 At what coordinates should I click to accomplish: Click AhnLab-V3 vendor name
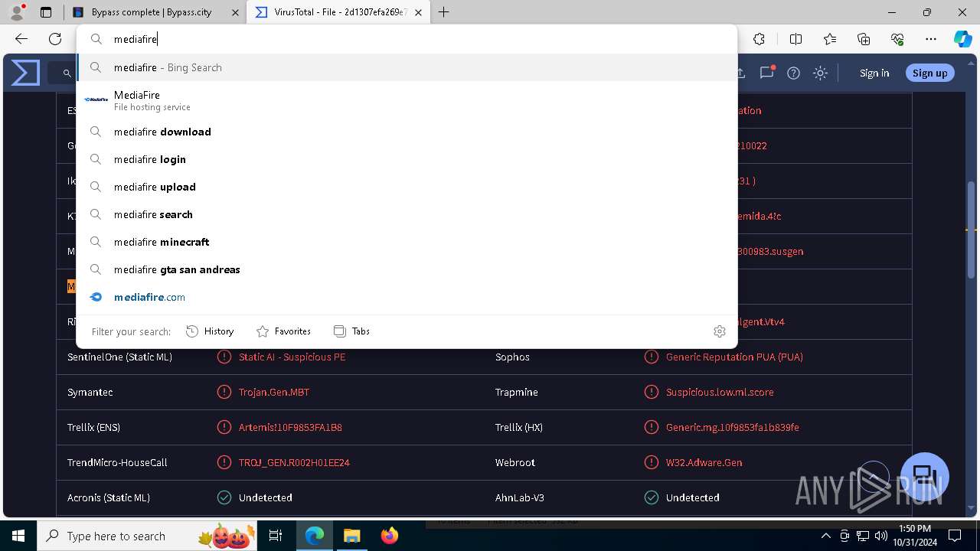tap(520, 497)
